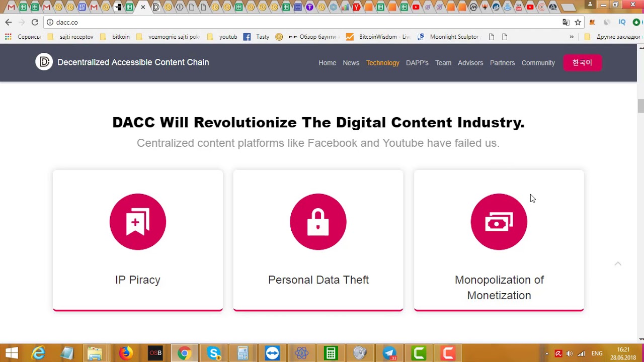
Task: Open the red Camtasia recorder icon
Action: click(448, 353)
